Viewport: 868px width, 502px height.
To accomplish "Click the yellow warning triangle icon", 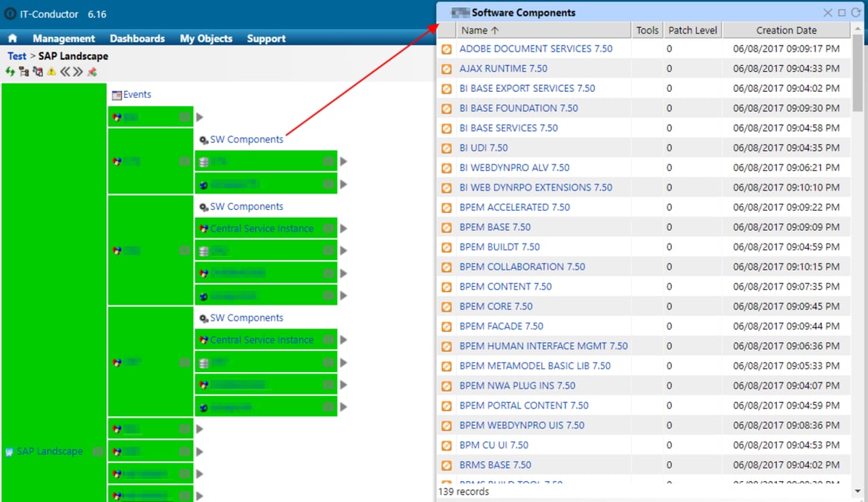I will coord(51,72).
